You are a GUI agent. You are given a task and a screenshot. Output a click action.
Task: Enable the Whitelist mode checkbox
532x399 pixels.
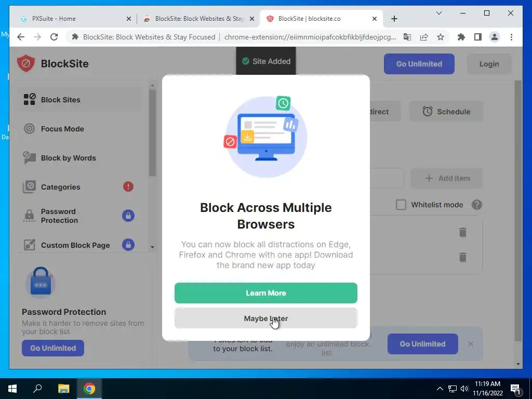pyautogui.click(x=401, y=205)
